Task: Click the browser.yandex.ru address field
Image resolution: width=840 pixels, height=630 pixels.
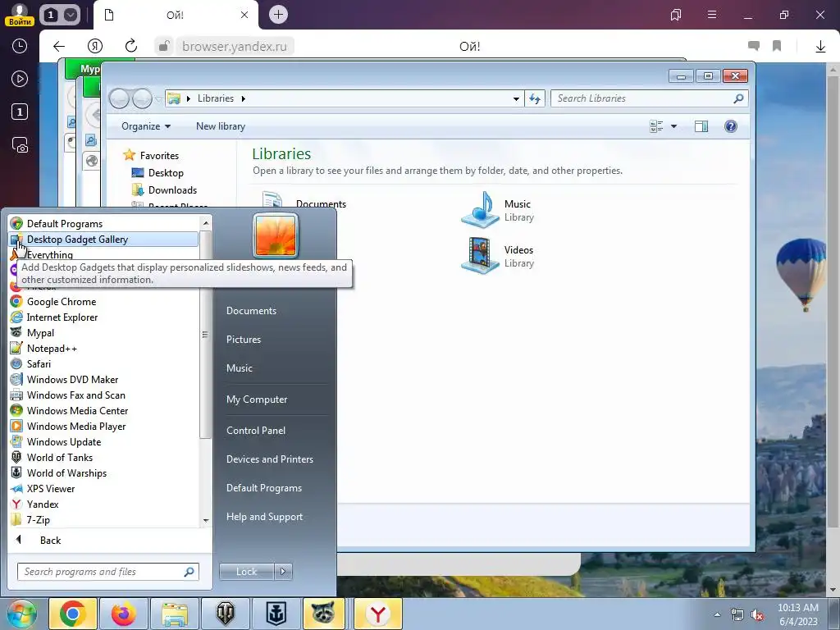Action: [x=235, y=47]
